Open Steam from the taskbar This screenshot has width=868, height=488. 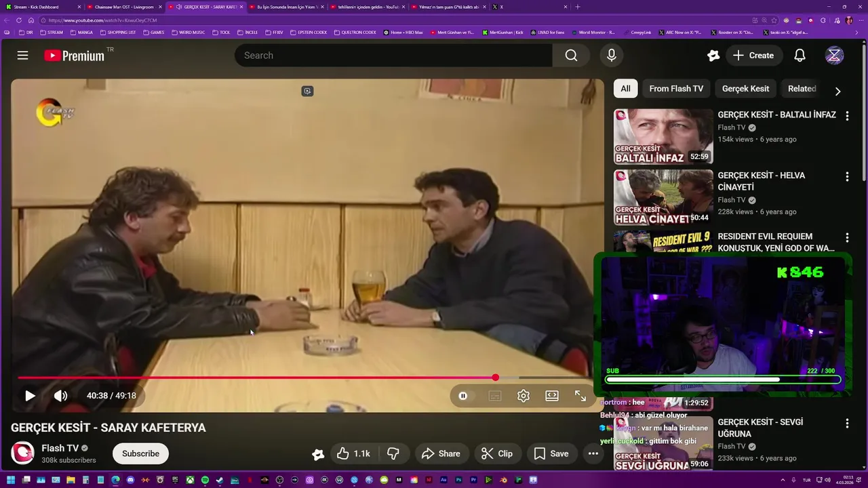220,480
